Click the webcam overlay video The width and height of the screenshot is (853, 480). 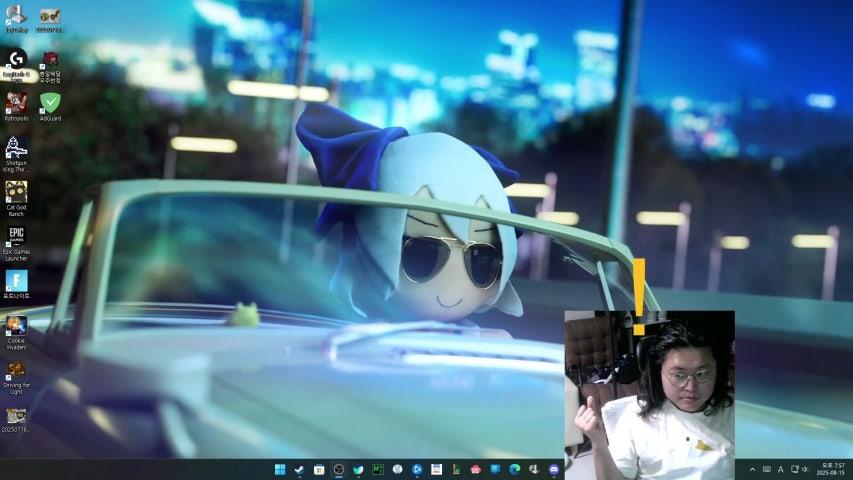pyautogui.click(x=650, y=395)
